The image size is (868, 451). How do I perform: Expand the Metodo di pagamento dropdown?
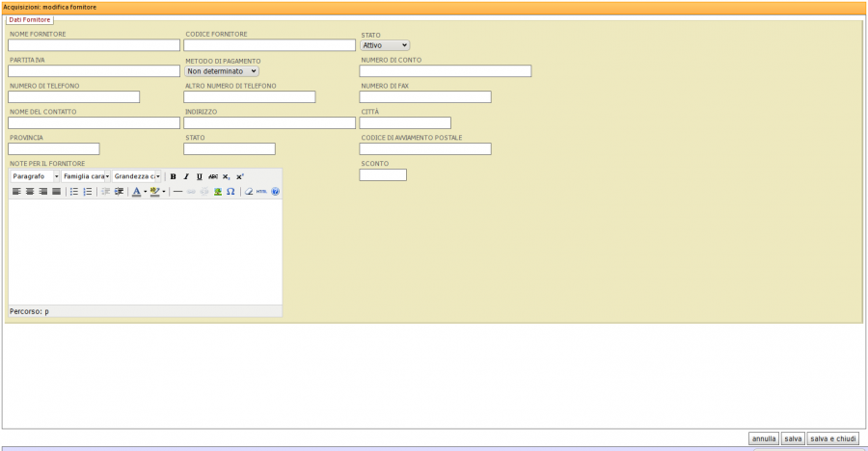(222, 70)
